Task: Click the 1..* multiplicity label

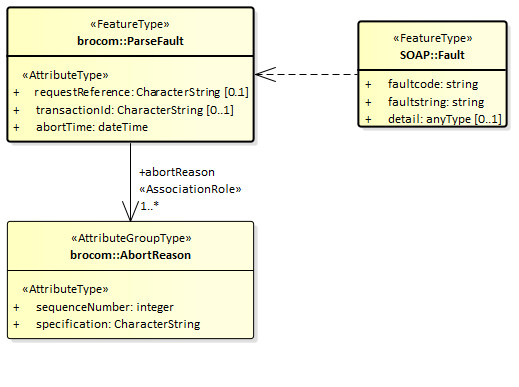Action: pyautogui.click(x=149, y=206)
